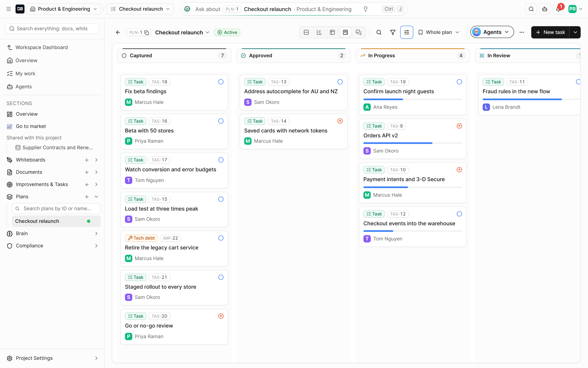Toggle status circle on Address autocomplete card
The image size is (588, 368).
click(340, 82)
